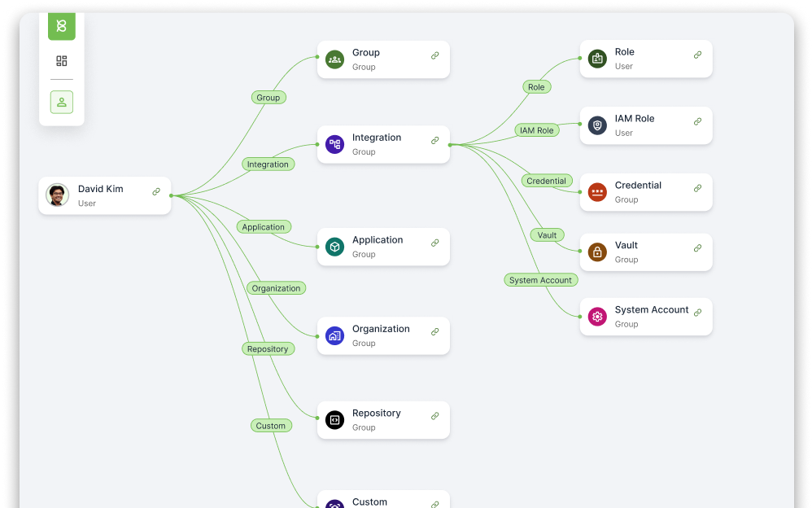Open the dashboard grid icon in the sidebar
Image resolution: width=812 pixels, height=508 pixels.
(x=61, y=60)
